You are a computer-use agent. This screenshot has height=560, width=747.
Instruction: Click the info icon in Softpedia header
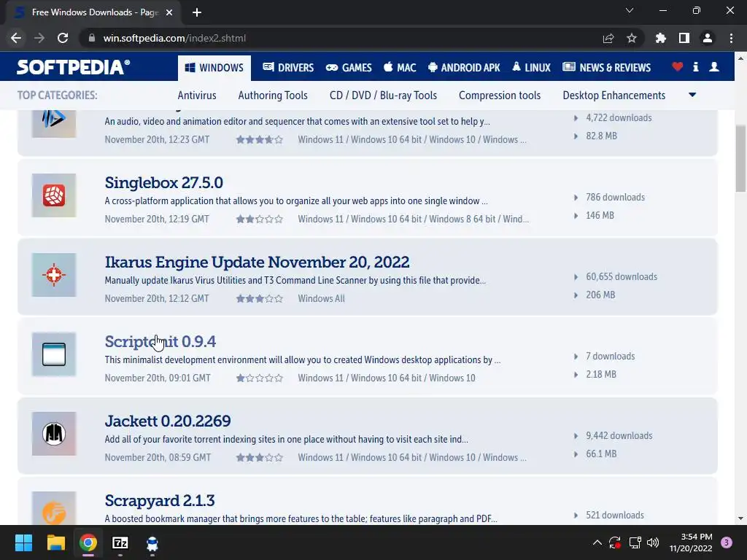pyautogui.click(x=695, y=66)
